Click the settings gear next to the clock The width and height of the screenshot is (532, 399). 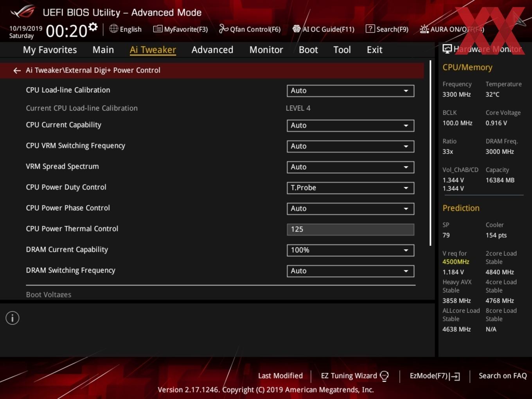93,27
